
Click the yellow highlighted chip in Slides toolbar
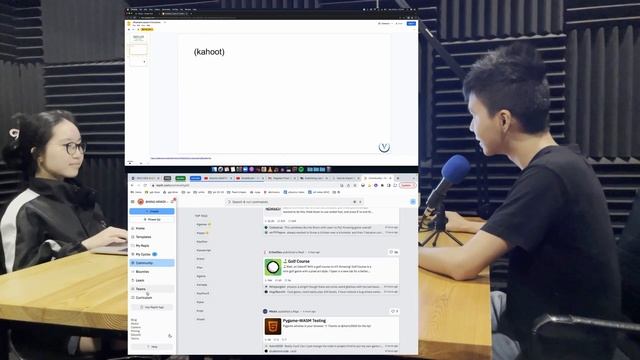[x=147, y=29]
